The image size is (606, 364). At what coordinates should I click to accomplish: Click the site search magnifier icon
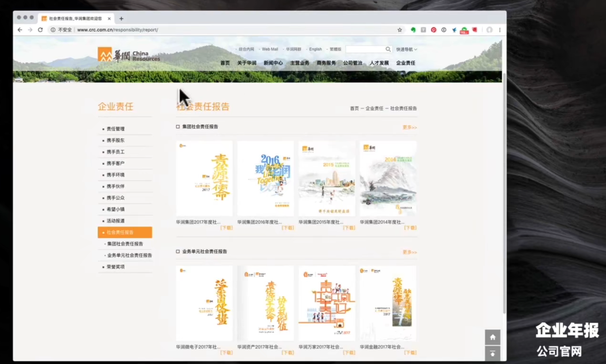coord(388,49)
